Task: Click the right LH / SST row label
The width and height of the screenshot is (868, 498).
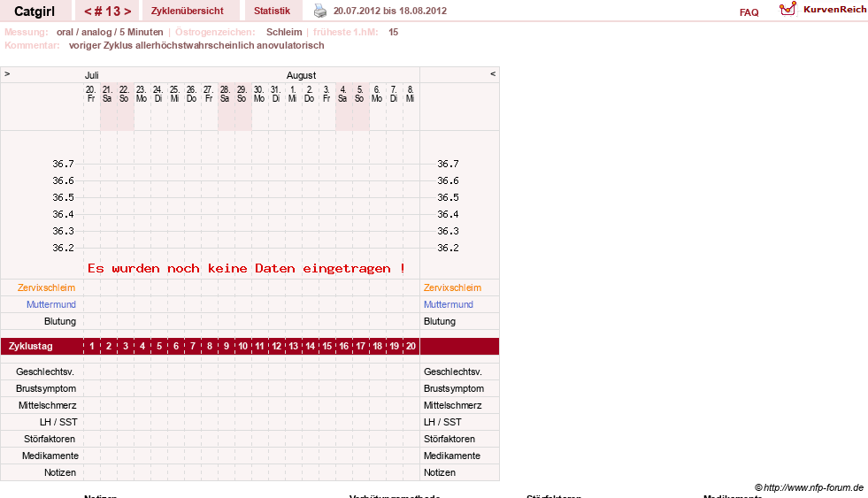Action: point(442,422)
